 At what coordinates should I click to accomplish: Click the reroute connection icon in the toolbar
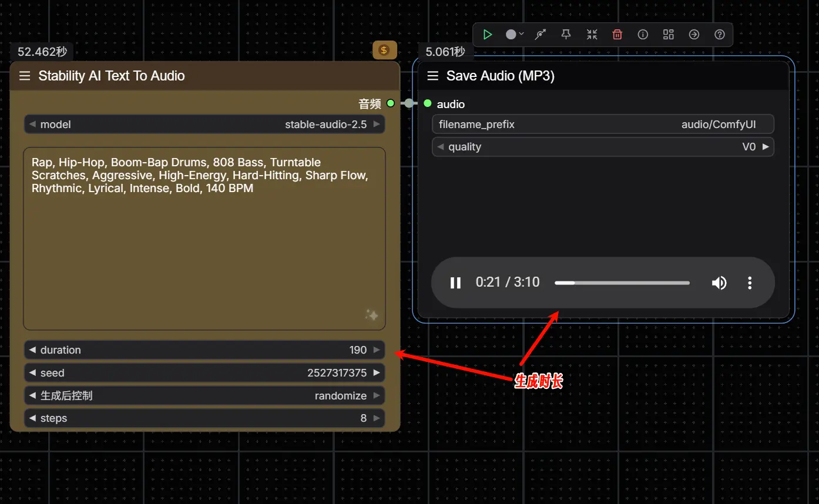click(x=540, y=34)
